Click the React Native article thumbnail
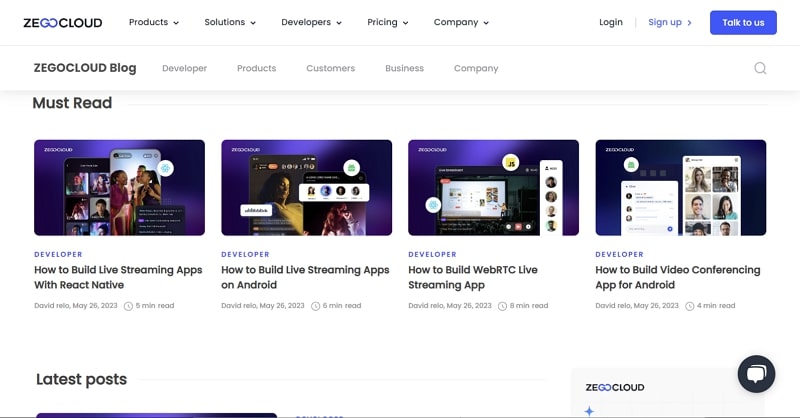This screenshot has height=418, width=800. coord(119,188)
